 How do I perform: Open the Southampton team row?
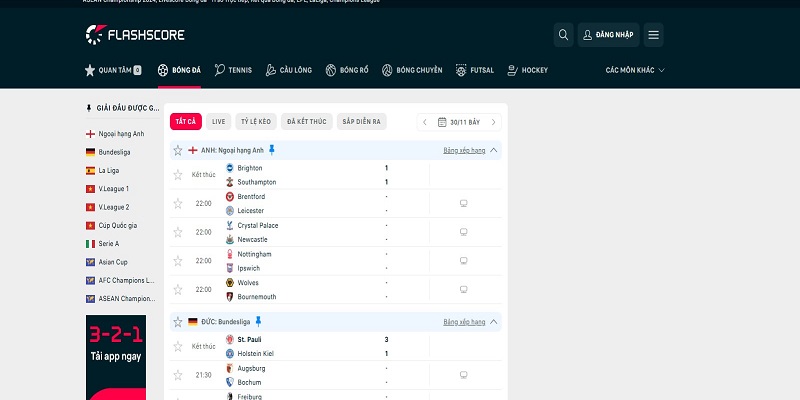point(251,182)
